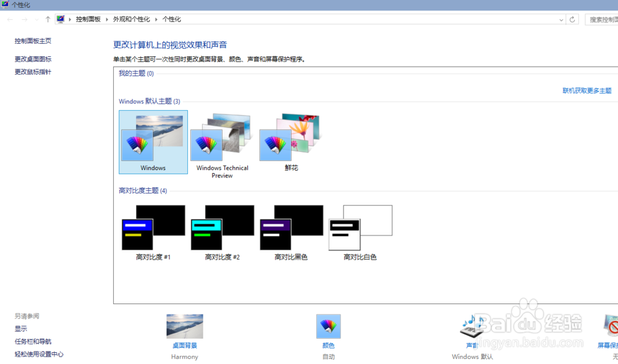618x364 pixels.
Task: Click the 外观和个性化 breadcrumb
Action: [132, 19]
